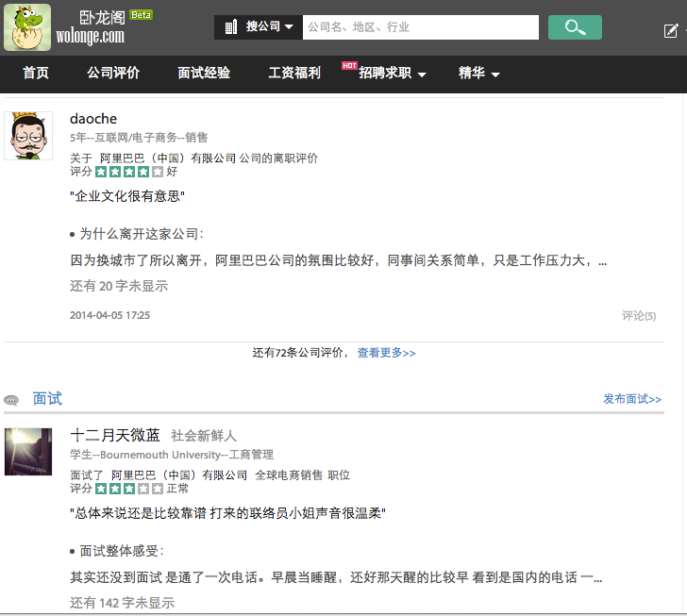Click the 面试 section heading

[x=47, y=399]
